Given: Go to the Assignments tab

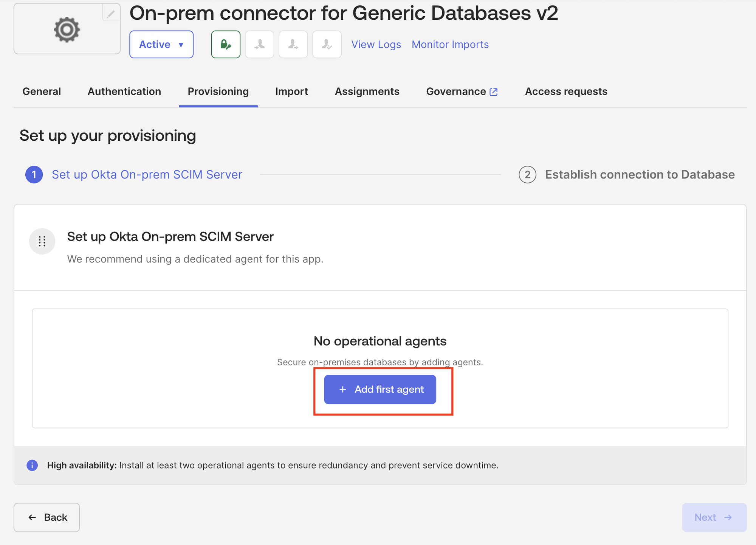Looking at the screenshot, I should click(367, 92).
